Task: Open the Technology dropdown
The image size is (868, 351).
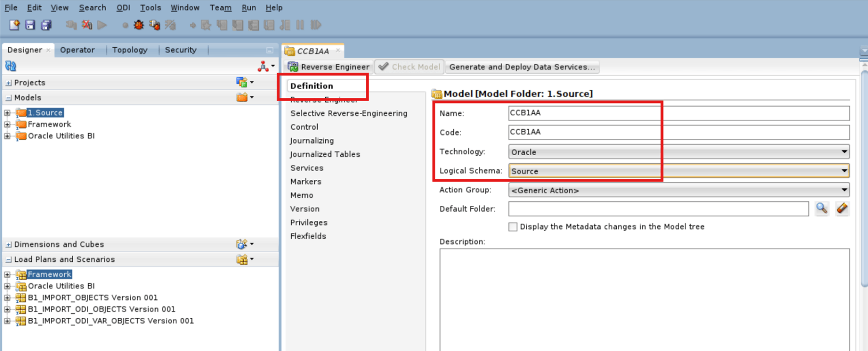Action: pos(844,152)
